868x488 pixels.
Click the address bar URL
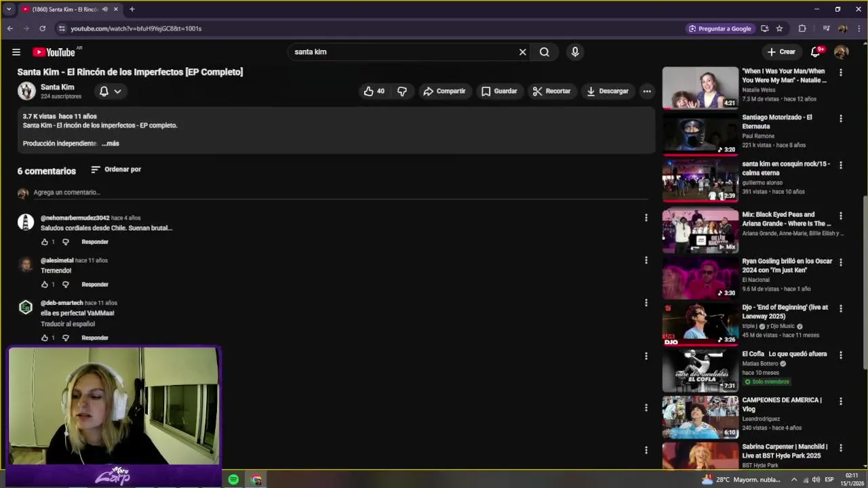pyautogui.click(x=136, y=28)
